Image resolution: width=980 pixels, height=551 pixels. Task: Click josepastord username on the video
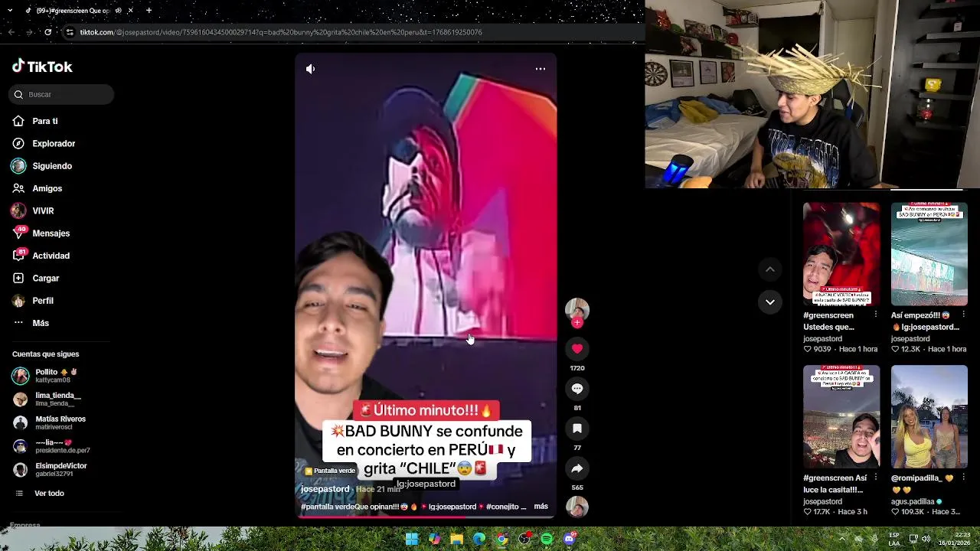[x=325, y=489]
